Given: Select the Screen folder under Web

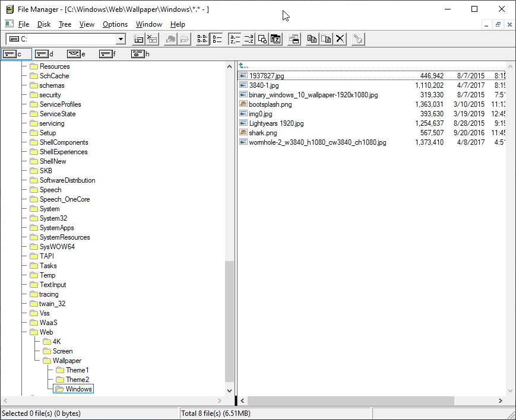Looking at the screenshot, I should click(62, 351).
